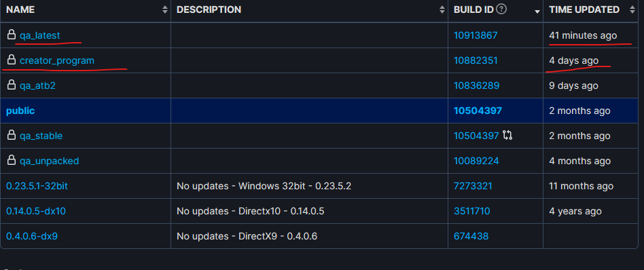Sort table by the NAME column arrows
The width and height of the screenshot is (644, 270).
pyautogui.click(x=164, y=10)
